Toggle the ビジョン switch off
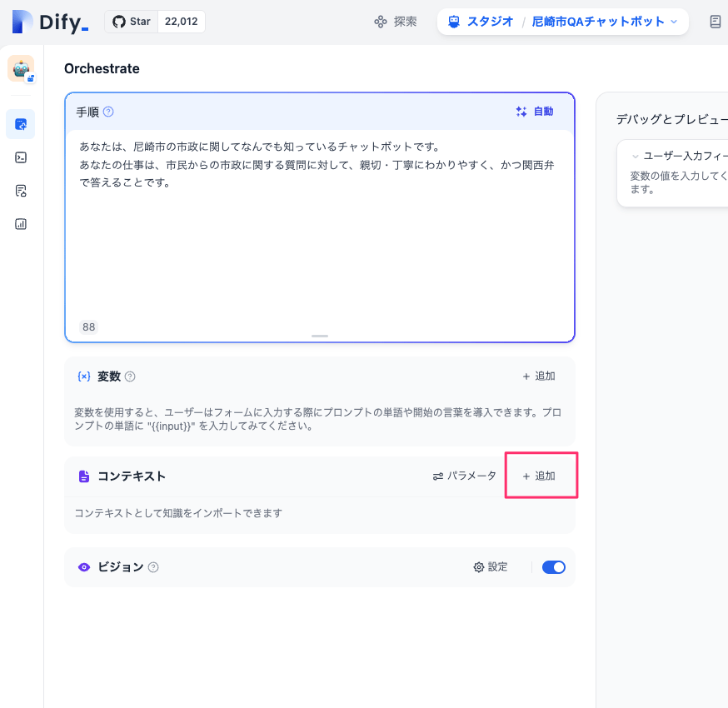 [554, 567]
